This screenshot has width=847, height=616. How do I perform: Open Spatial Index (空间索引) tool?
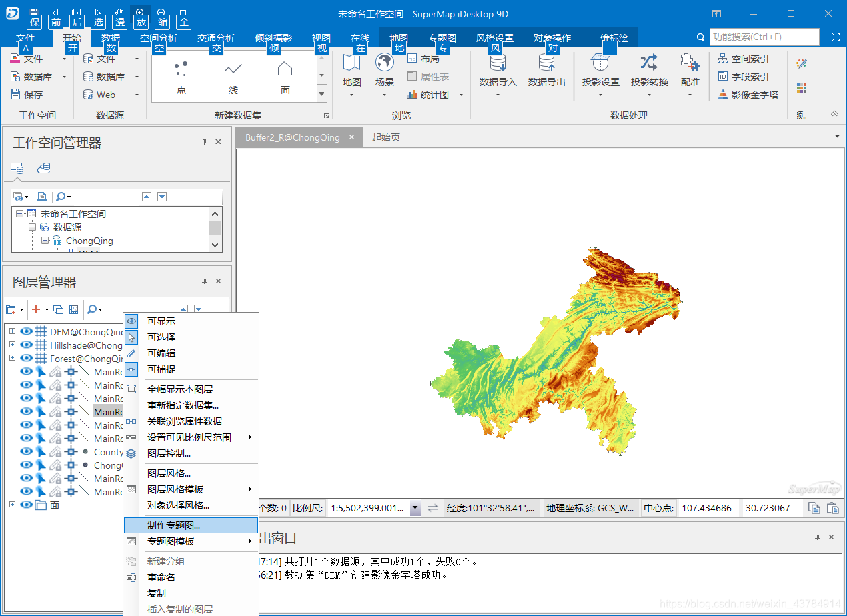click(743, 59)
